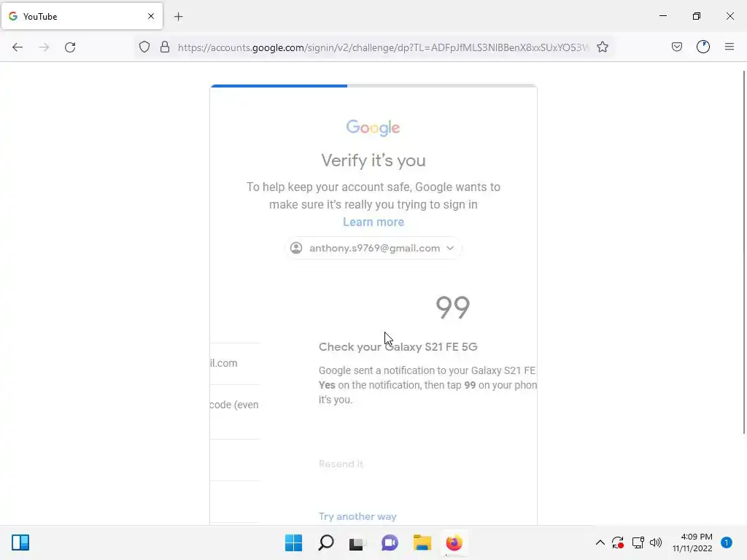Screen dimensions: 747x560
Task: Restore down the browser window
Action: pos(697,16)
